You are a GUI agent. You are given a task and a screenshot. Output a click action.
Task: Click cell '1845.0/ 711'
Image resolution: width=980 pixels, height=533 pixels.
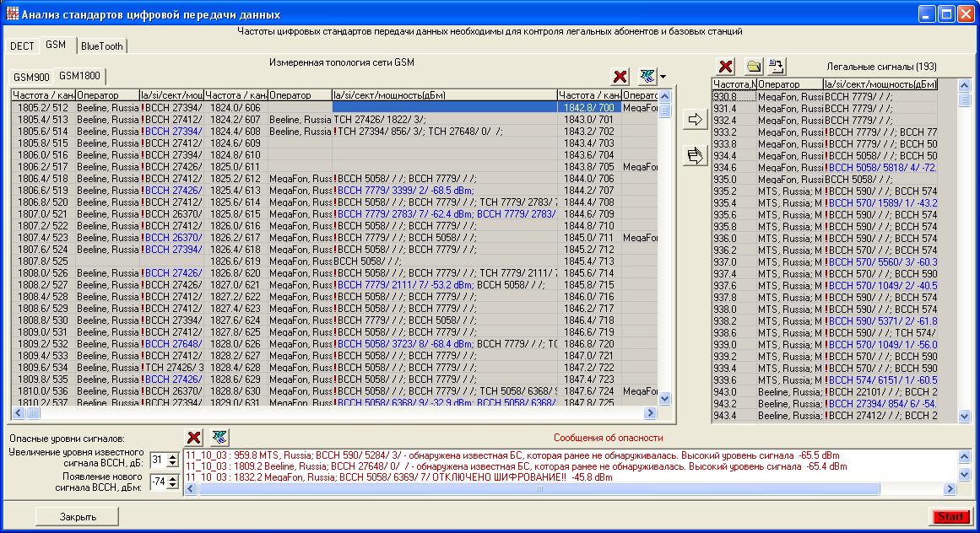(x=589, y=237)
